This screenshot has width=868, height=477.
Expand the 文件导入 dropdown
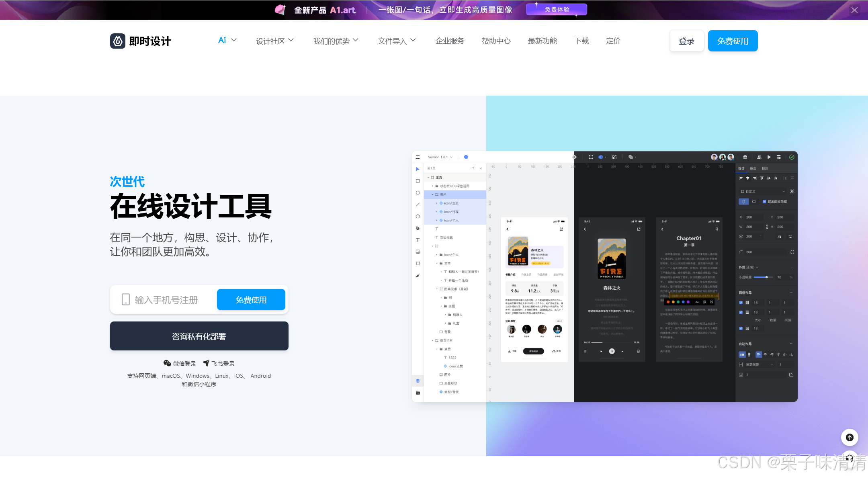tap(397, 41)
